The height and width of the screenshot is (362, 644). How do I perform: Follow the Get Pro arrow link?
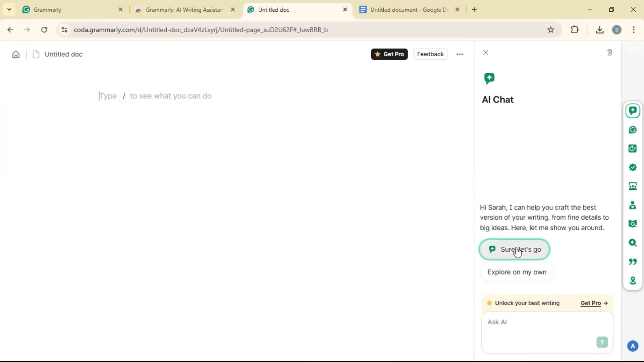coord(594,303)
